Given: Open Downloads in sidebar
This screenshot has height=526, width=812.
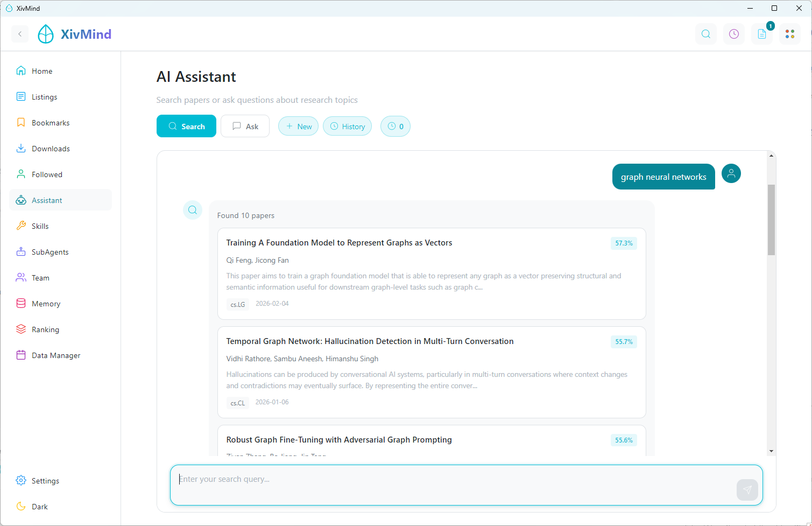Looking at the screenshot, I should click(60, 149).
